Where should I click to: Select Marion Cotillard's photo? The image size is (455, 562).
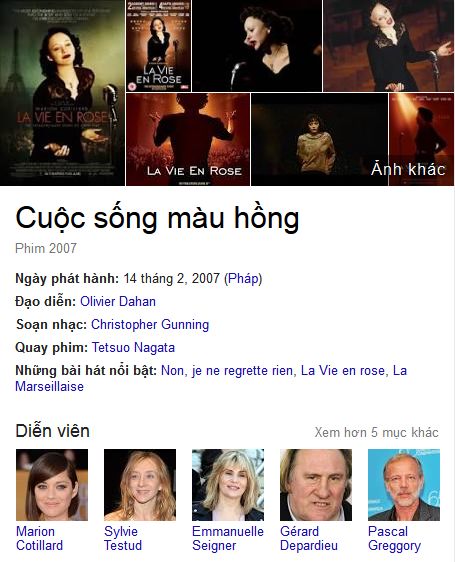(x=52, y=485)
